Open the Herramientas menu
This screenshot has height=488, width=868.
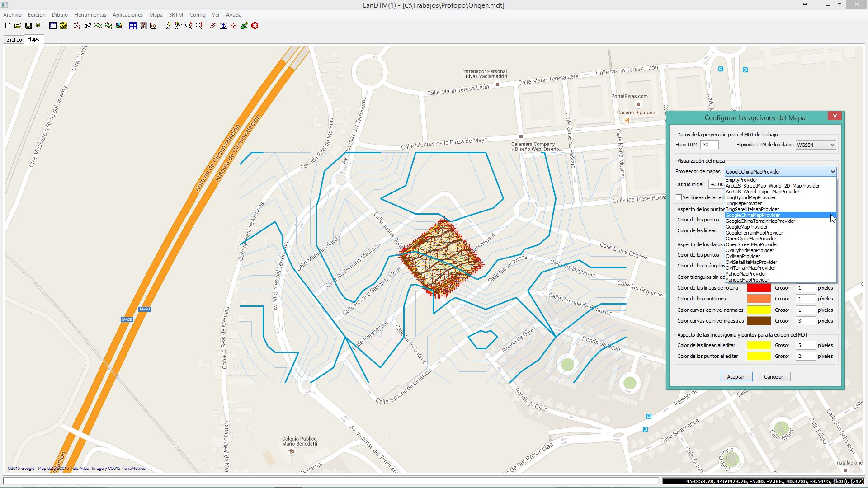click(x=90, y=15)
